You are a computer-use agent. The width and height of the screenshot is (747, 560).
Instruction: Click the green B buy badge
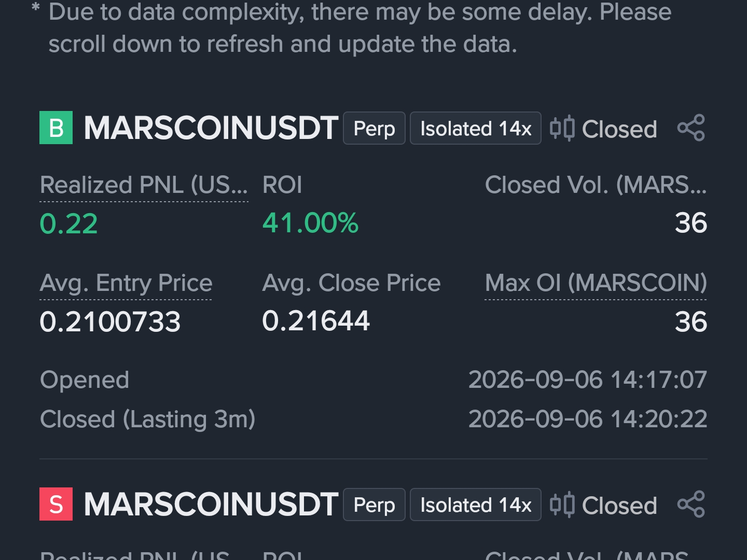(56, 128)
